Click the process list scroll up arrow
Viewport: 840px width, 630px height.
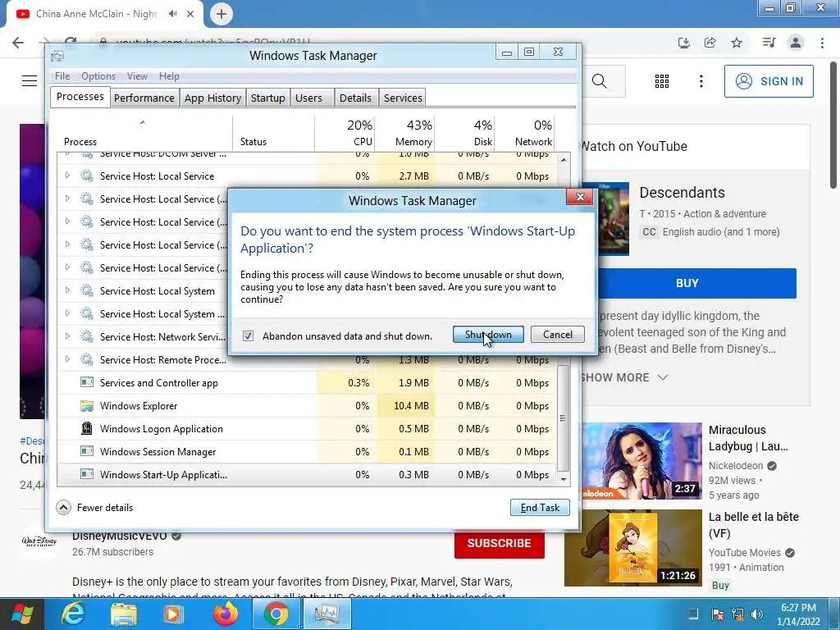click(564, 160)
